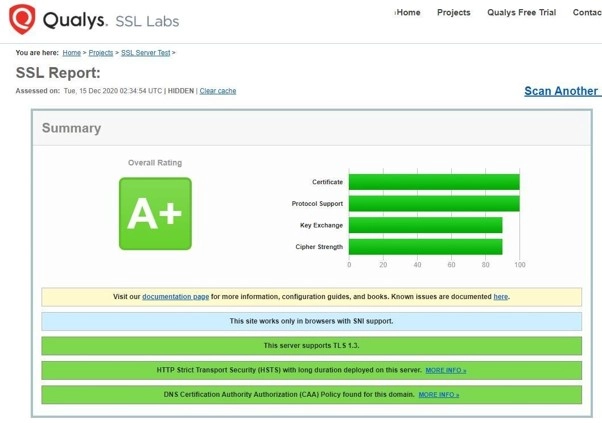
Task: Open the Contact menu item
Action: click(x=587, y=13)
